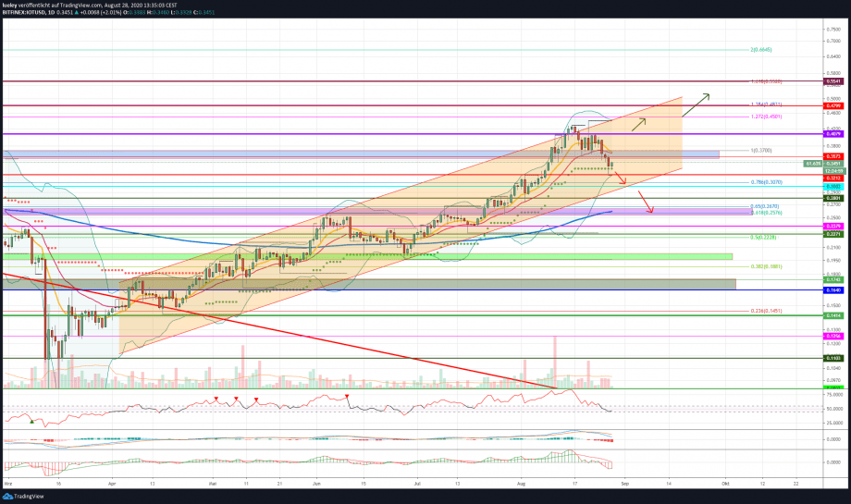Click the green triangle marker on RSI panel
Screen dimensions: 851x504
(x=31, y=421)
